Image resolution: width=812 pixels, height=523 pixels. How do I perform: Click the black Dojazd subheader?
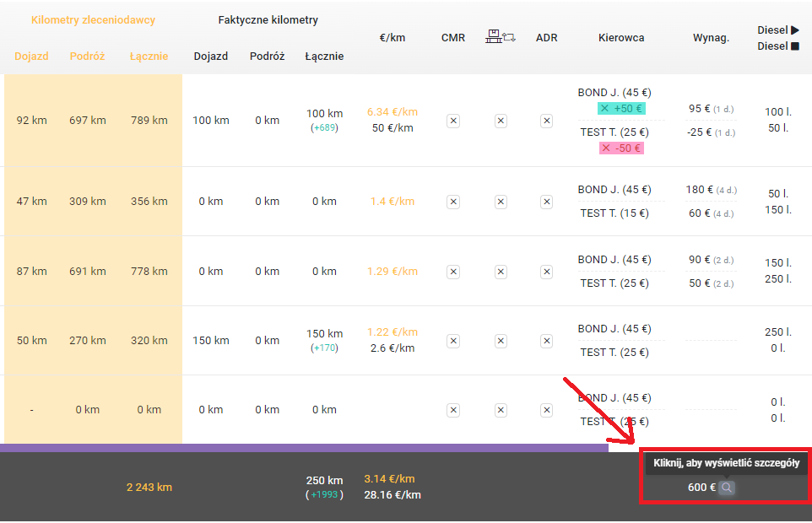(211, 56)
